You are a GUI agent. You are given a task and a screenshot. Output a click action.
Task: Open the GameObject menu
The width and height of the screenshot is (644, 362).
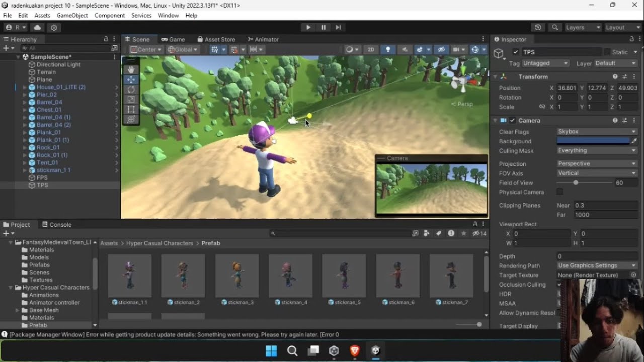pyautogui.click(x=72, y=16)
